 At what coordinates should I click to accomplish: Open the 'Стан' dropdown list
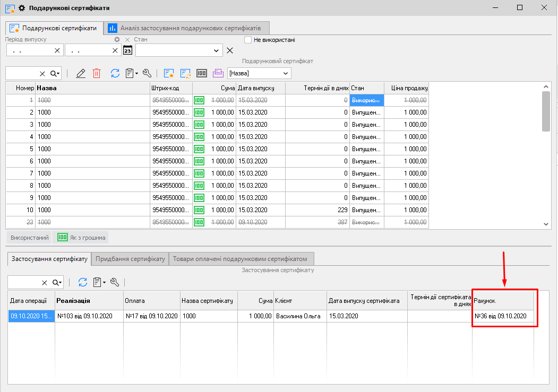coord(217,50)
